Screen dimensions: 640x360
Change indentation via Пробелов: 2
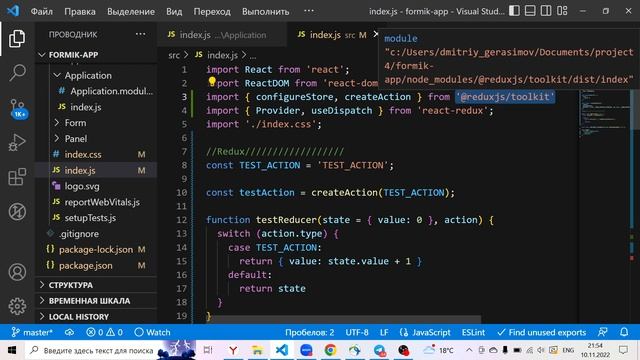pyautogui.click(x=309, y=332)
